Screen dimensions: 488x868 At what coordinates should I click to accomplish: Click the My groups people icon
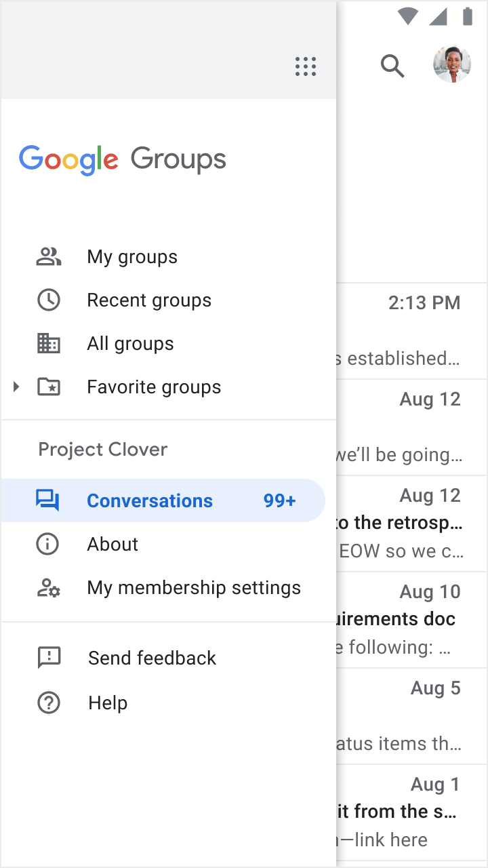click(49, 256)
